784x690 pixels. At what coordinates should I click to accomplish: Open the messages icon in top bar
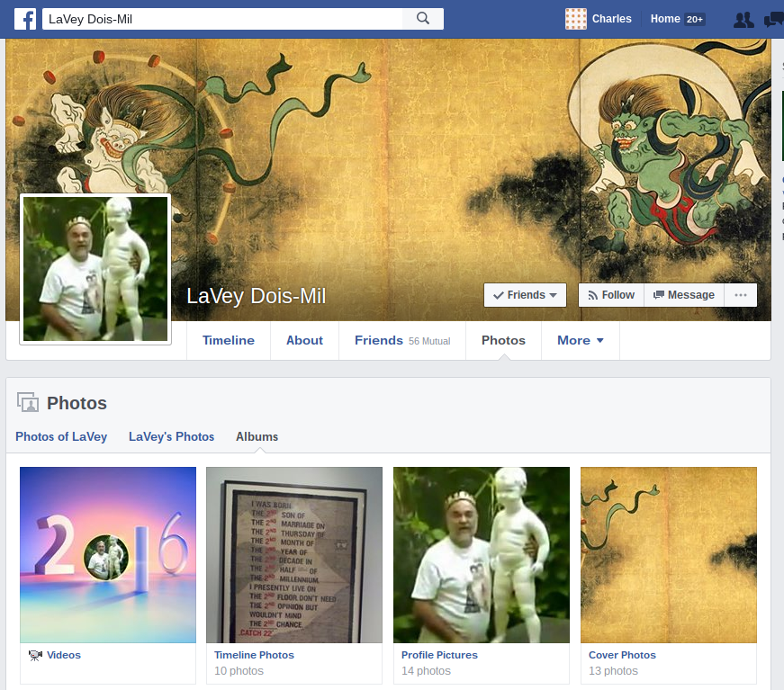coord(774,20)
